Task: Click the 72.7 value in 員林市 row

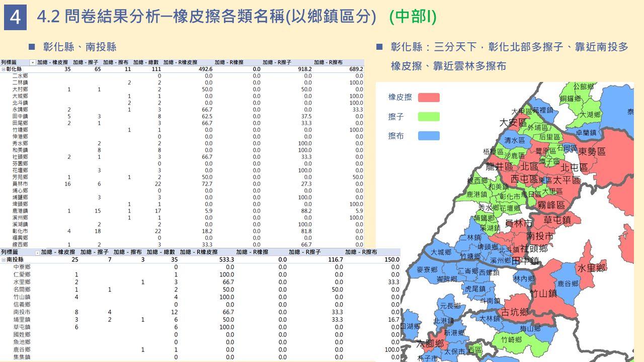Action: pos(207,184)
